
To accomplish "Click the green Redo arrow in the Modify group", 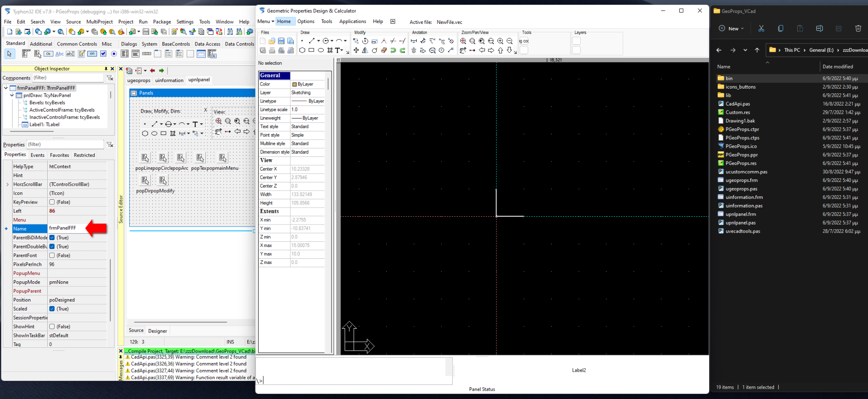I will 402,50.
